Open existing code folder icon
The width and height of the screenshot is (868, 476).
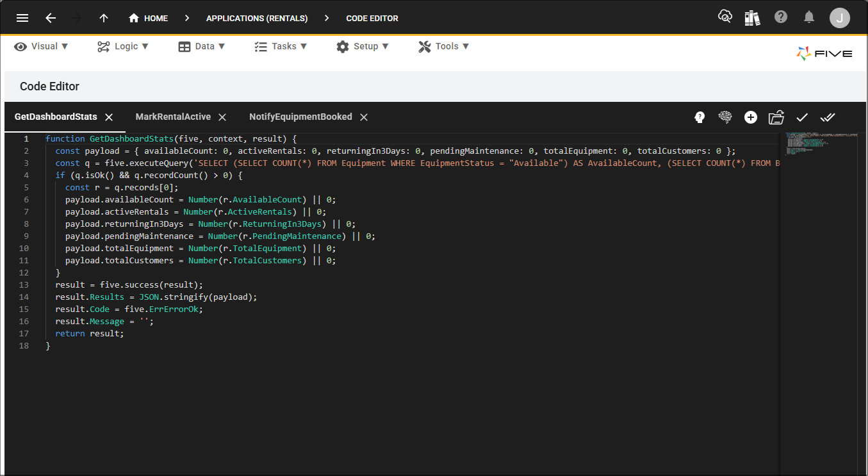tap(776, 117)
